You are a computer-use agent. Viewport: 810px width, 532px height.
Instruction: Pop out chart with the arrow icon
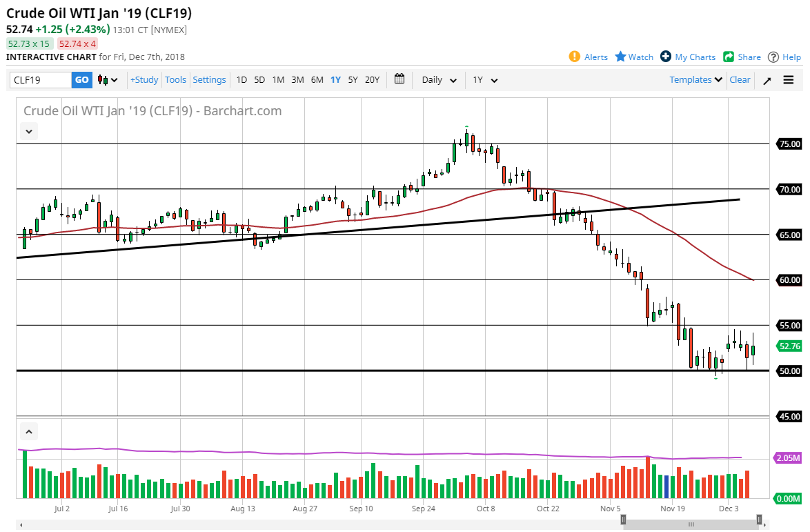click(767, 80)
